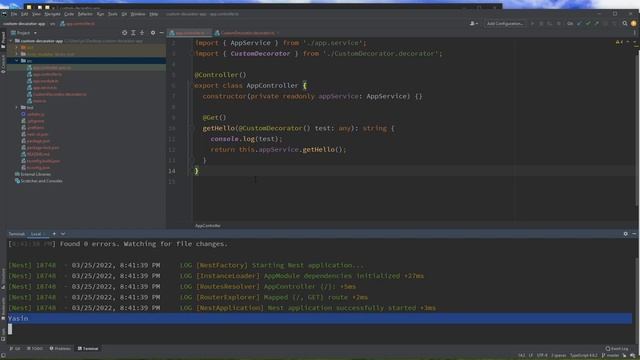640x360 pixels.
Task: Switch to the app.controller.ts editor tab
Action: [x=189, y=33]
